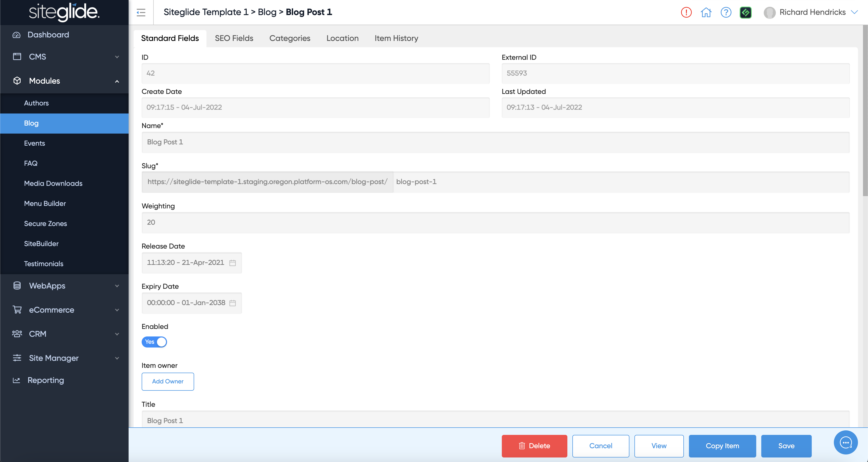Open Release Date calendar icon
Viewport: 868px width, 462px height.
[233, 263]
